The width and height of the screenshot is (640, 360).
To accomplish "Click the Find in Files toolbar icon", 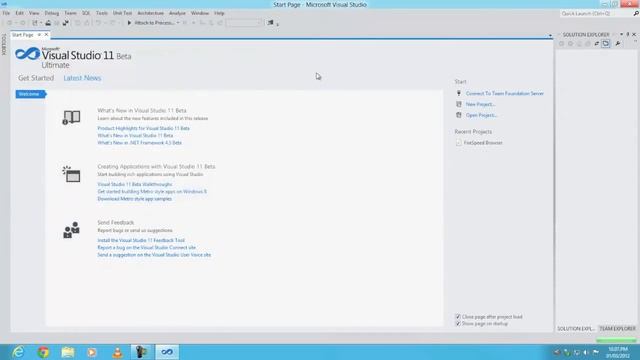I will (270, 23).
